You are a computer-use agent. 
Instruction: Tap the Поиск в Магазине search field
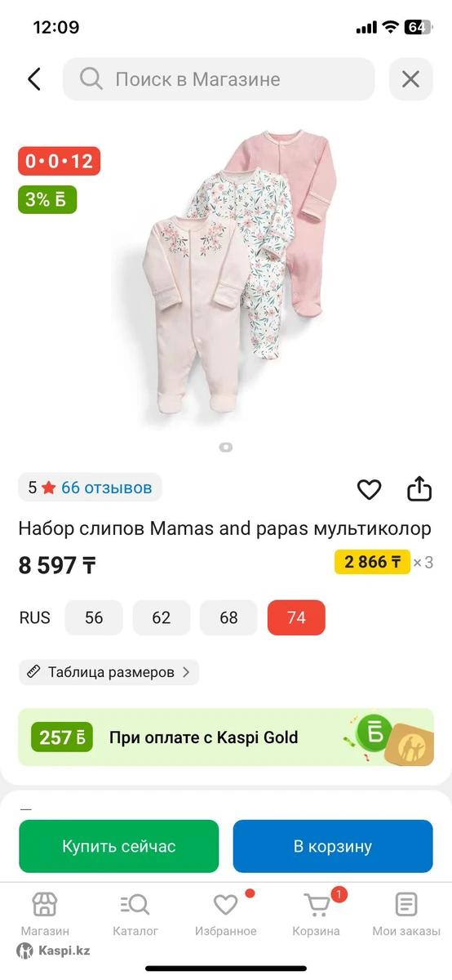[219, 79]
